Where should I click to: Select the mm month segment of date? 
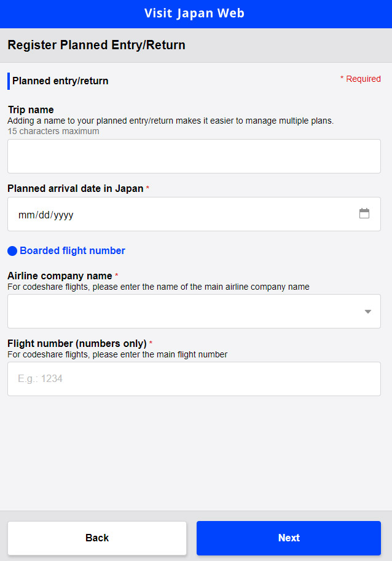(x=25, y=215)
